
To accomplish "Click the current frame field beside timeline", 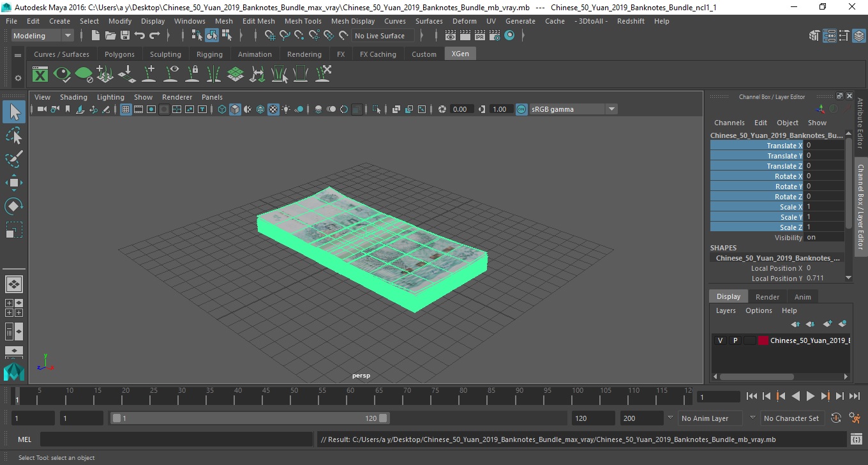I will pos(719,397).
